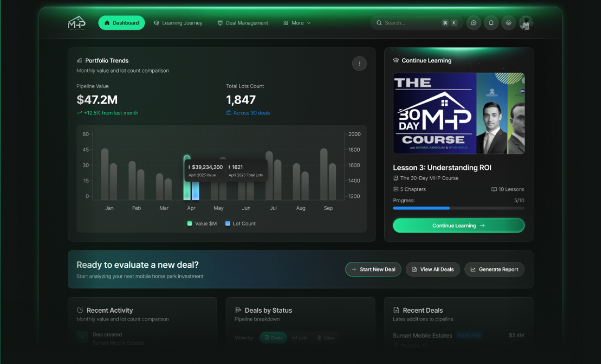Click the $39,234,200 tooltip value
The width and height of the screenshot is (601, 364).
coord(207,167)
